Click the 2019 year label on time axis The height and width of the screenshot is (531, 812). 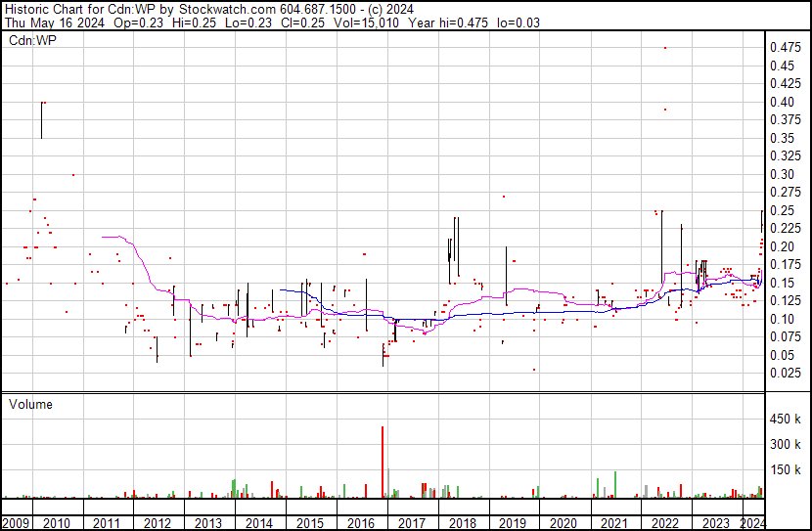pyautogui.click(x=513, y=523)
